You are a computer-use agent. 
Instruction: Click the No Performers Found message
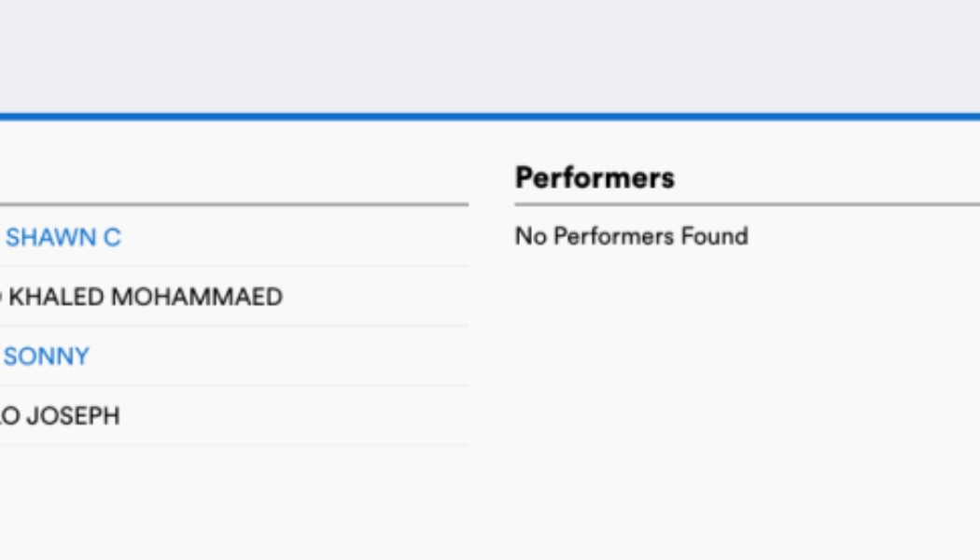point(631,236)
